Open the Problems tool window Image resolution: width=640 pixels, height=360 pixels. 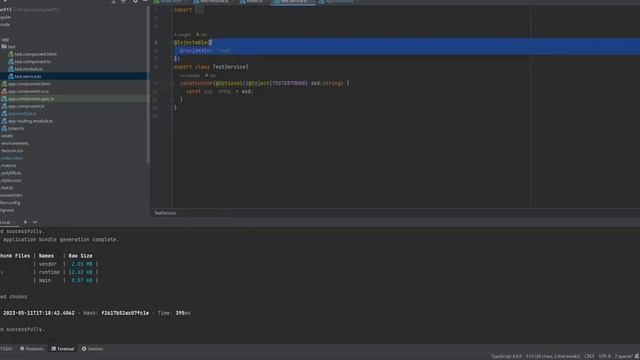coord(32,349)
